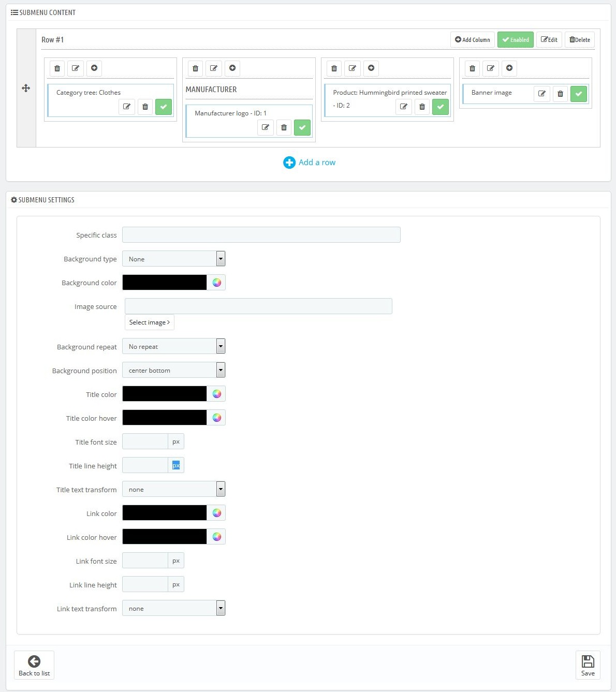This screenshot has height=692, width=616.
Task: Toggle Row #1 Enabled button
Action: (516, 40)
